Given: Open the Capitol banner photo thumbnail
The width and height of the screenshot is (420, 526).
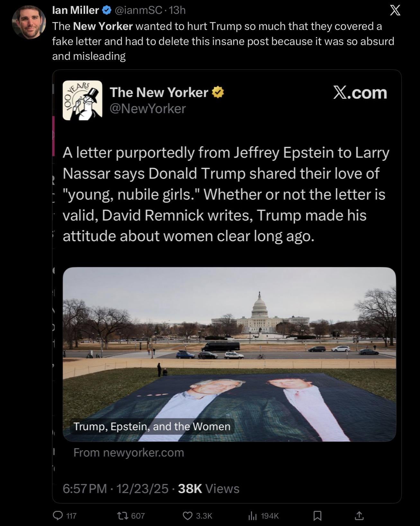Looking at the screenshot, I should 229,354.
